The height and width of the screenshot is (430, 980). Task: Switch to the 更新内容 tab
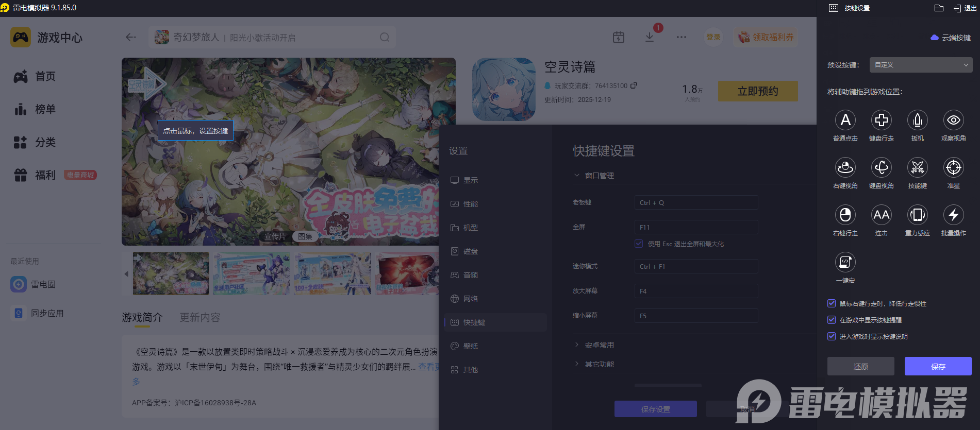[200, 317]
